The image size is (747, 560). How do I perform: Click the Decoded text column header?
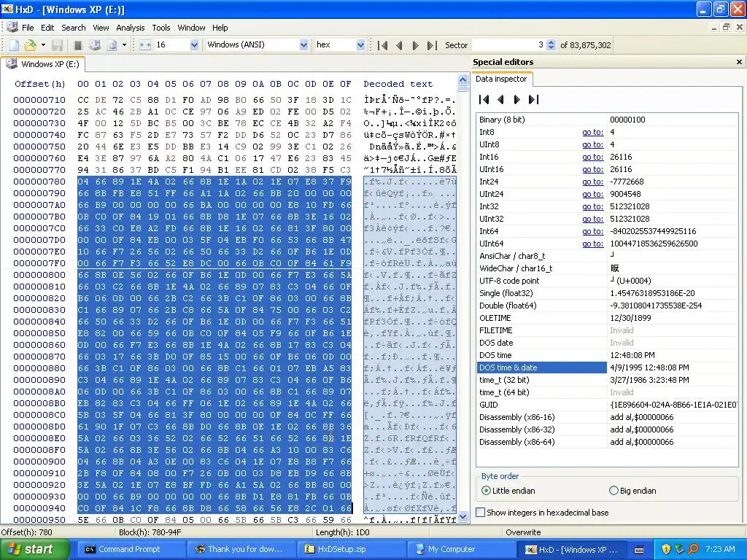tap(398, 84)
